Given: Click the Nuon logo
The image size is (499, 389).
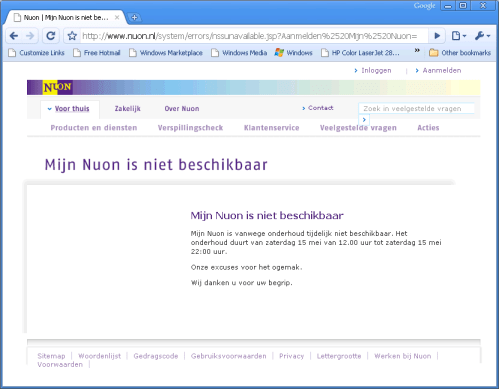Looking at the screenshot, I should [58, 87].
